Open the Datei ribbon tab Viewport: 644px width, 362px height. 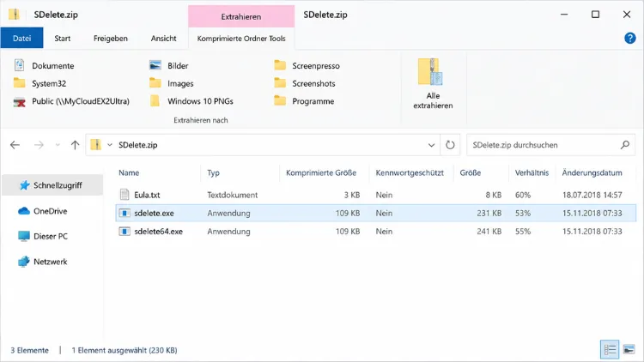tap(21, 38)
